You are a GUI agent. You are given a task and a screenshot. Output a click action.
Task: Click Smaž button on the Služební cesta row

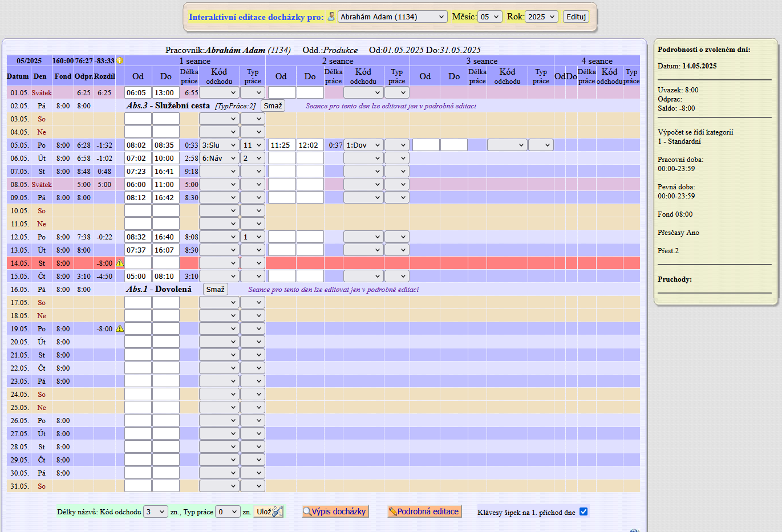tap(273, 105)
